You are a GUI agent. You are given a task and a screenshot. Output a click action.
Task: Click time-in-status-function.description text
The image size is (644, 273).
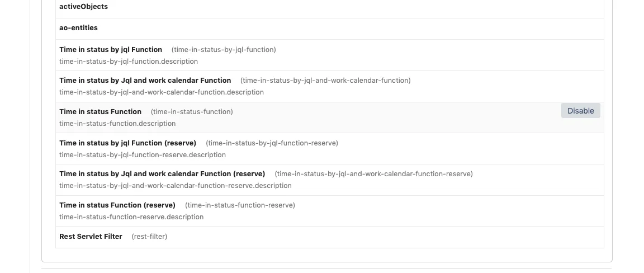[117, 124]
